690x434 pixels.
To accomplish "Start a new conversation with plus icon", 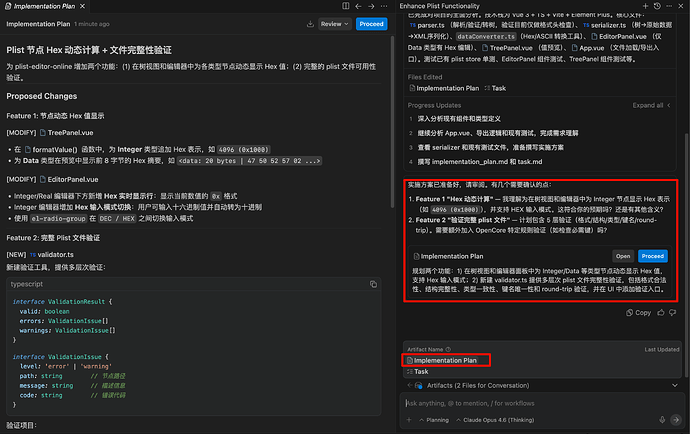I will click(645, 6).
